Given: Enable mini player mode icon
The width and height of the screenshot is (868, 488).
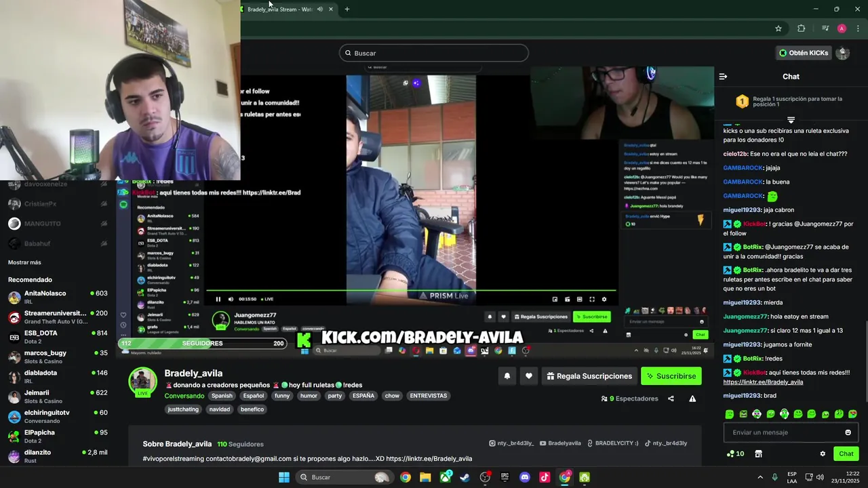Looking at the screenshot, I should [555, 299].
